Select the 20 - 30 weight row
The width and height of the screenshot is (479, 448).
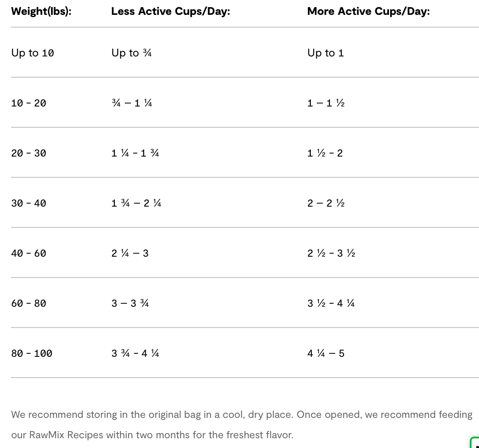[28, 153]
